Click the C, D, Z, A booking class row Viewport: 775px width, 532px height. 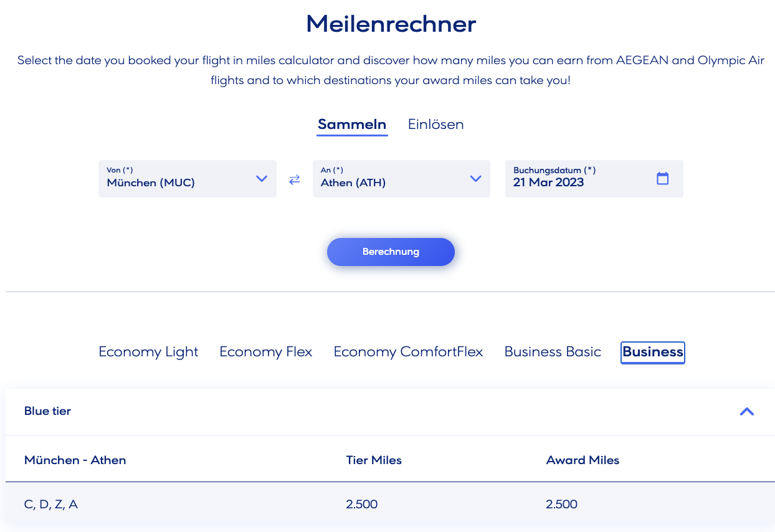[51, 505]
